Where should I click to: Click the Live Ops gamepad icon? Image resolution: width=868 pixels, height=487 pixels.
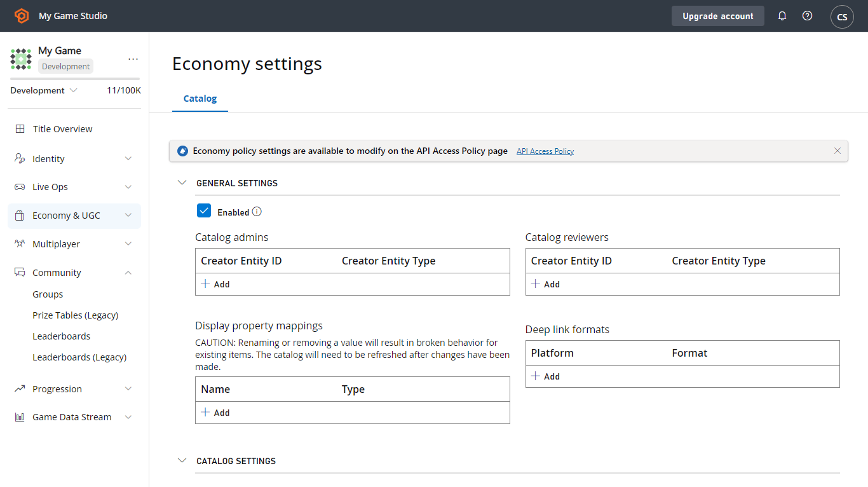point(20,187)
